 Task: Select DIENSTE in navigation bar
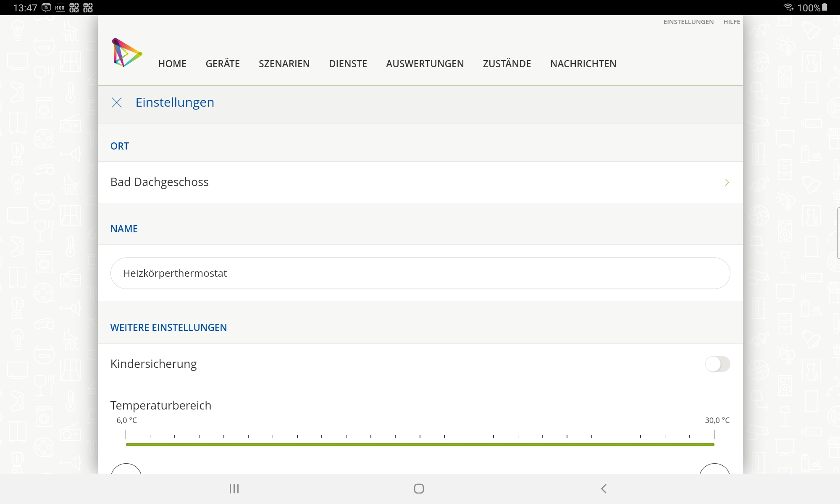(348, 64)
